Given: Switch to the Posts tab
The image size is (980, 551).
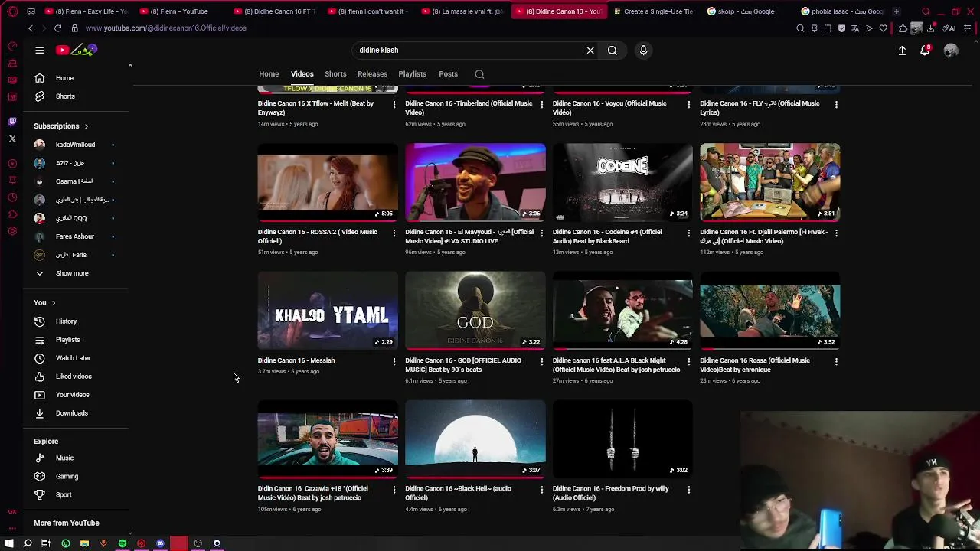Looking at the screenshot, I should tap(448, 74).
